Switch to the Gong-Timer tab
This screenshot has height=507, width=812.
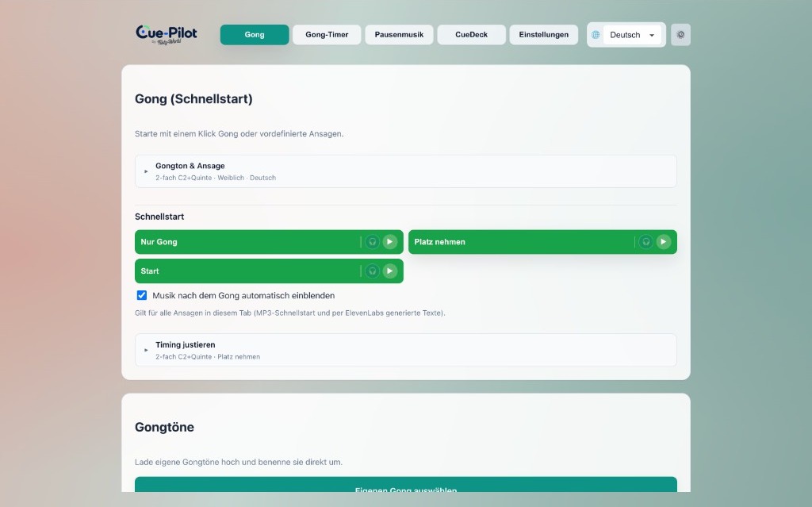click(327, 35)
